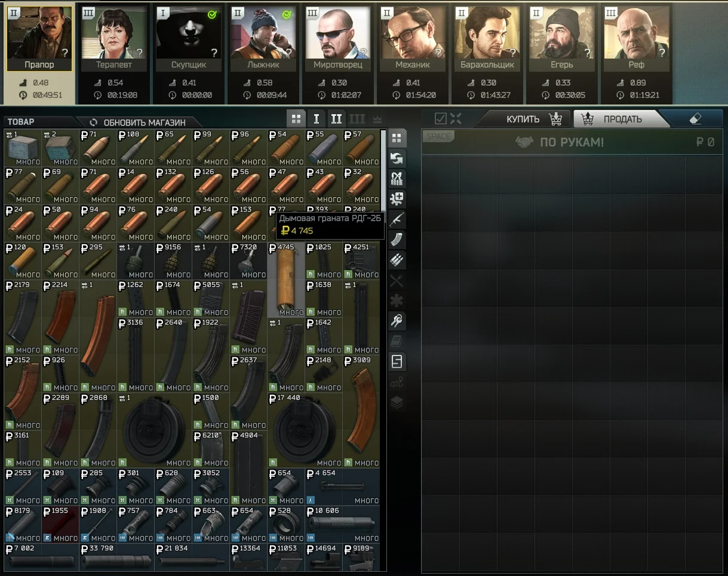Image resolution: width=728 pixels, height=576 pixels.
Task: Filter by barter items category icon
Action: point(397,158)
